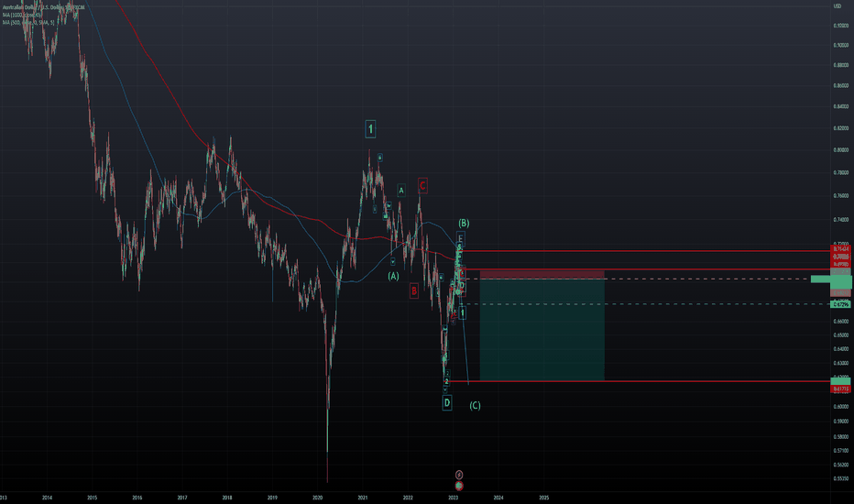Select the boxed wave label 1 above 2021 peak

tap(370, 129)
